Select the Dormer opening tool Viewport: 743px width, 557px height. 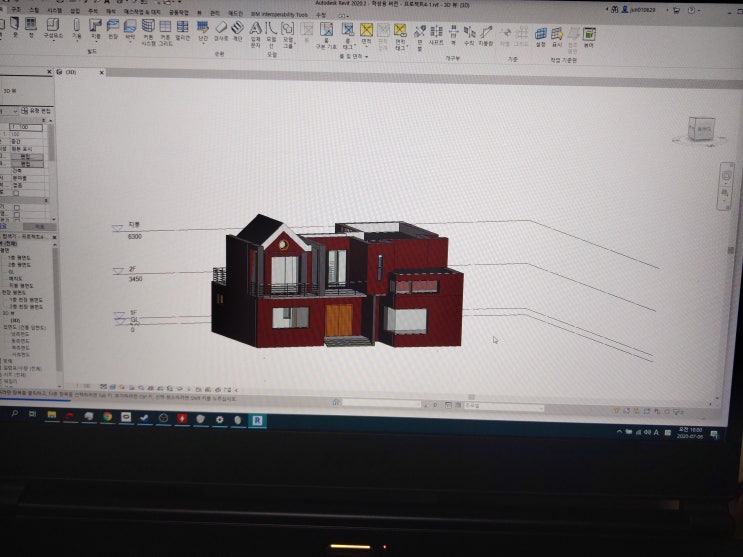point(486,36)
